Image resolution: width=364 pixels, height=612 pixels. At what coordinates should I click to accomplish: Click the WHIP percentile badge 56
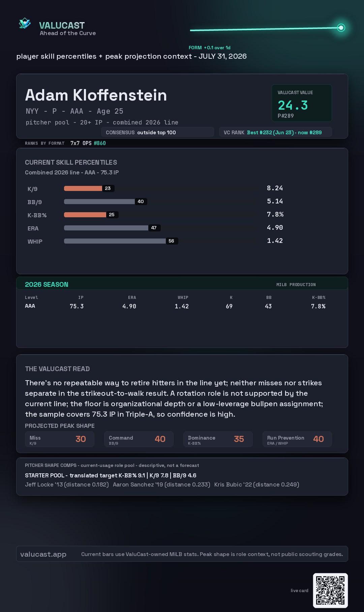pyautogui.click(x=172, y=241)
